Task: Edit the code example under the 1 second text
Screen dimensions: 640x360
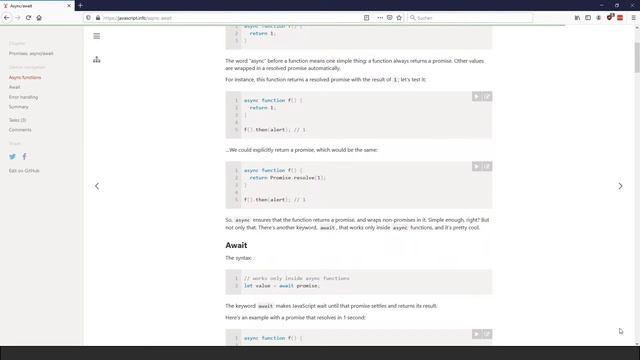Action: (x=487, y=334)
